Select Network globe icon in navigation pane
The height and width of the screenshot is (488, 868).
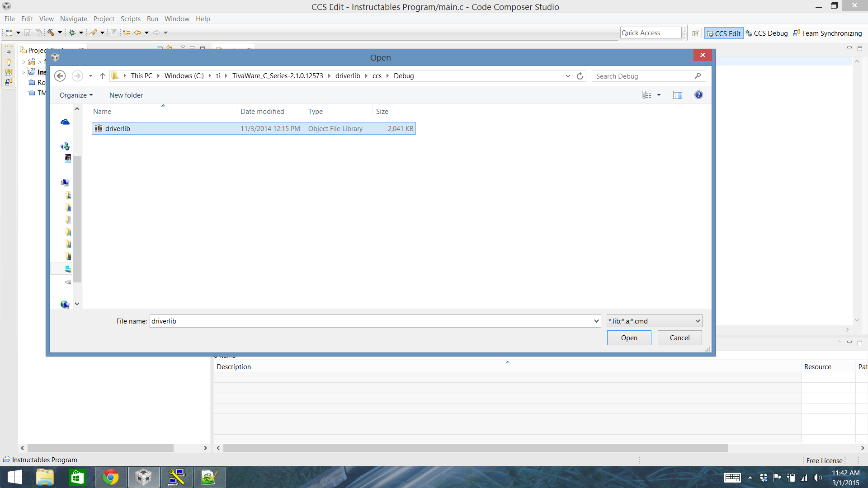(x=65, y=305)
